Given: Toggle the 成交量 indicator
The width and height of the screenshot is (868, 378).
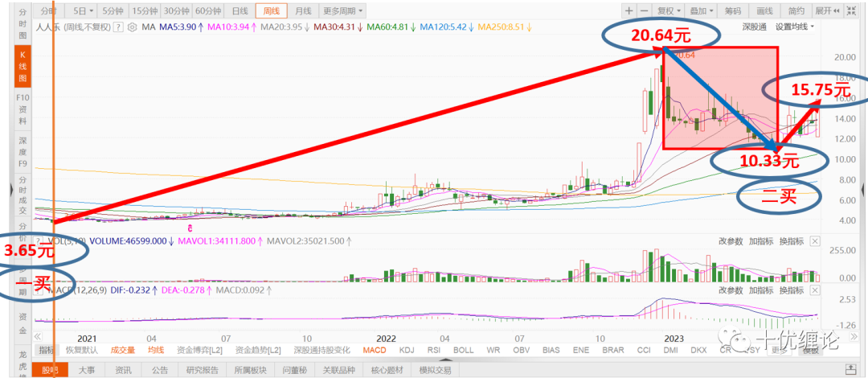Looking at the screenshot, I should tap(123, 351).
